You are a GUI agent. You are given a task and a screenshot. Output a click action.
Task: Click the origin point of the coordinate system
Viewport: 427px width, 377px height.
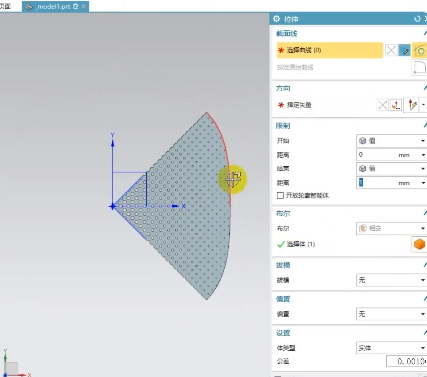coord(113,207)
